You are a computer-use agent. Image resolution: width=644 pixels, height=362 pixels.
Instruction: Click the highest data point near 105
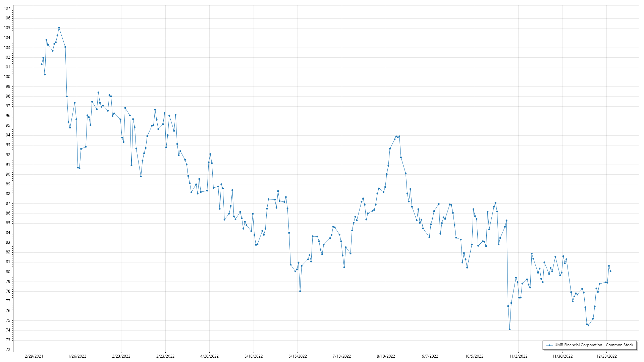coord(59,28)
